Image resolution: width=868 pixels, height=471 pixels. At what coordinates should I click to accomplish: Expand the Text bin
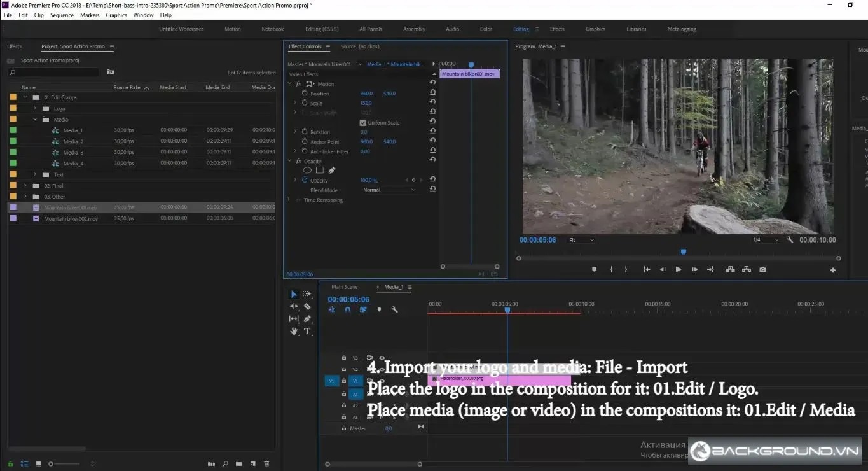[35, 174]
